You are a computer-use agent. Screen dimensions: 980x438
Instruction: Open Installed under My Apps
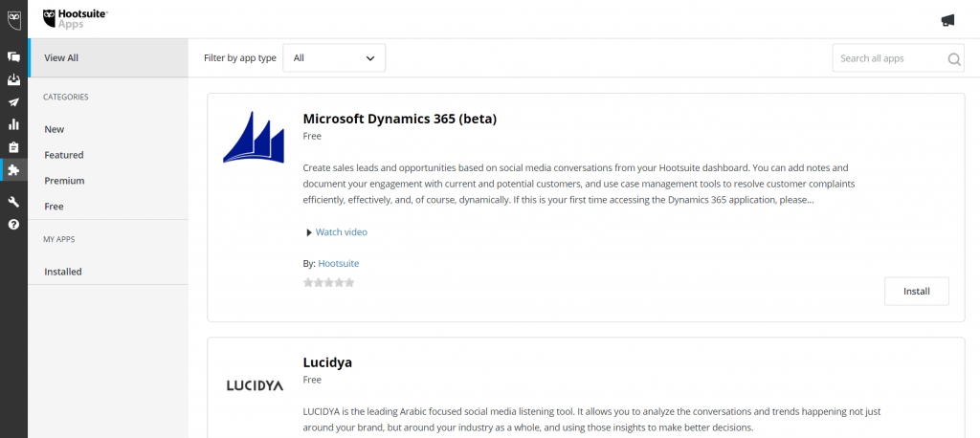pos(63,272)
